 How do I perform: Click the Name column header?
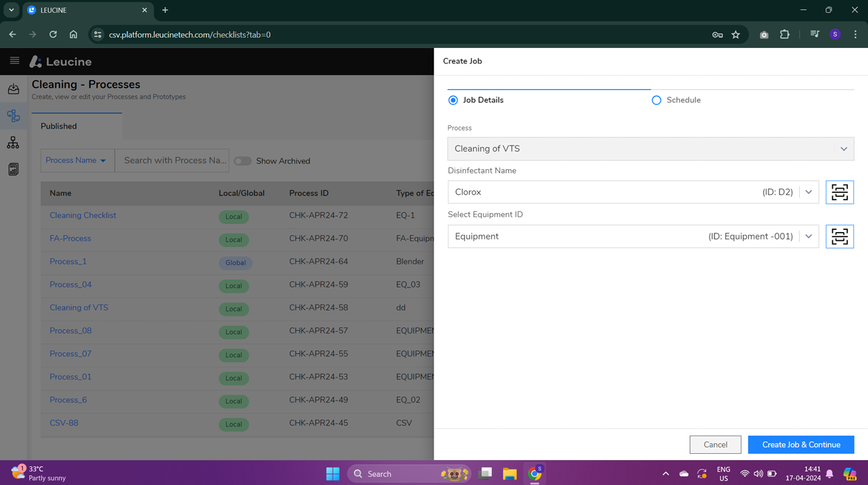60,193
